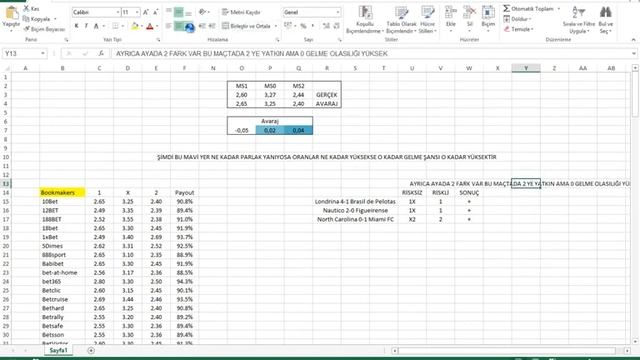
Task: Open Bul ve Seç binoculars
Action: click(606, 19)
